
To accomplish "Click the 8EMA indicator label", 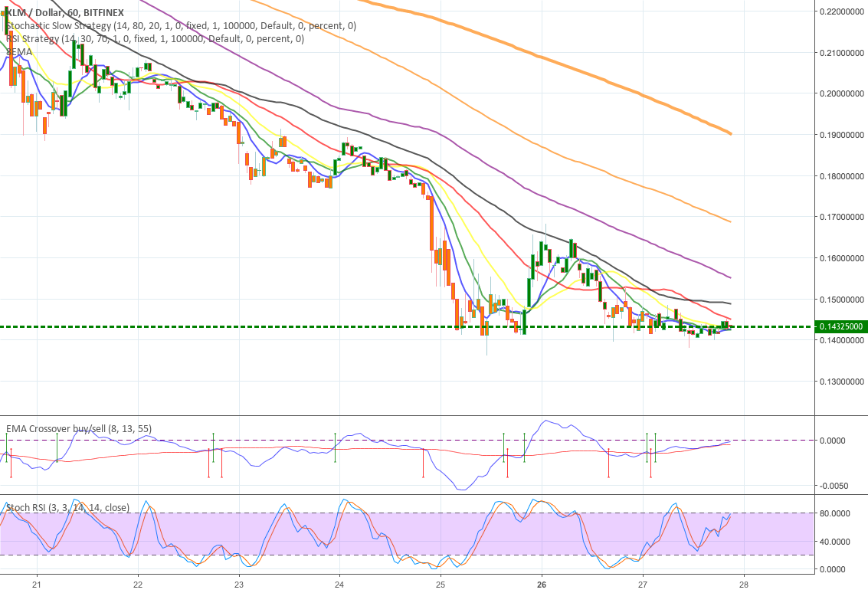I will pos(19,51).
